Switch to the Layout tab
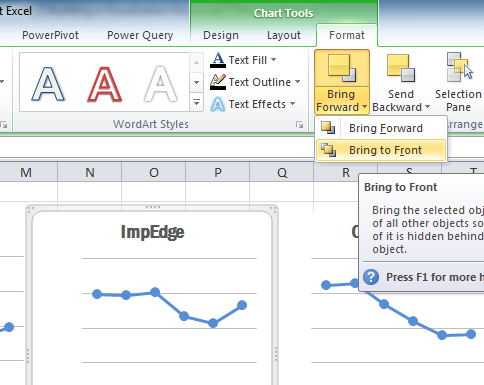Image resolution: width=484 pixels, height=385 pixels. point(284,35)
